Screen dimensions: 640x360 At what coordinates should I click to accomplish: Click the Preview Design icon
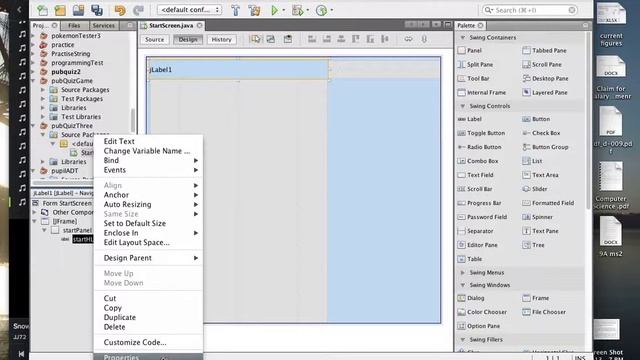click(x=288, y=39)
